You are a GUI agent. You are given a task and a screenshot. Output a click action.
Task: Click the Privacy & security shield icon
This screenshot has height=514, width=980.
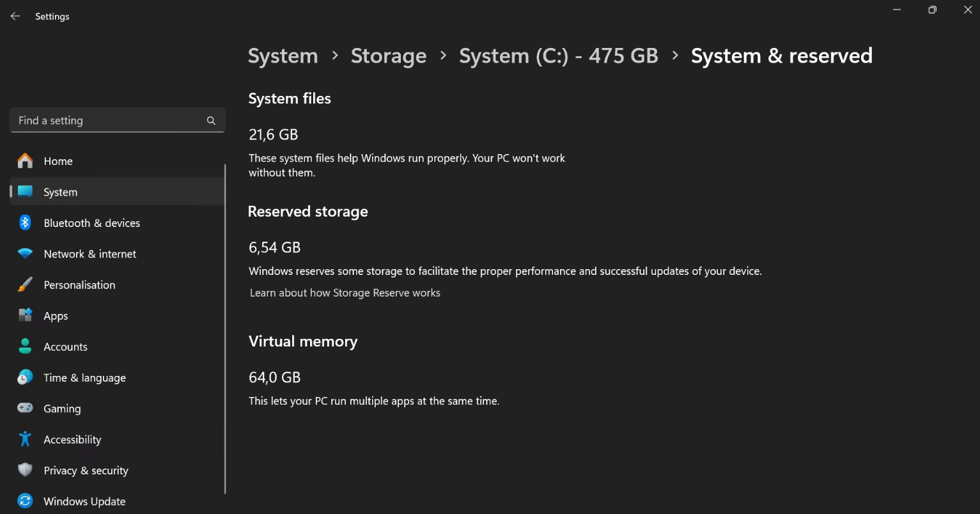point(25,470)
